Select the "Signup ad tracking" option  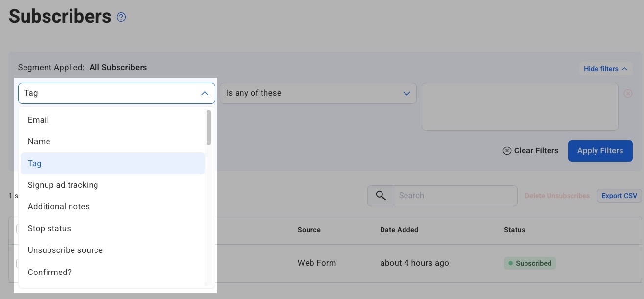coord(63,185)
